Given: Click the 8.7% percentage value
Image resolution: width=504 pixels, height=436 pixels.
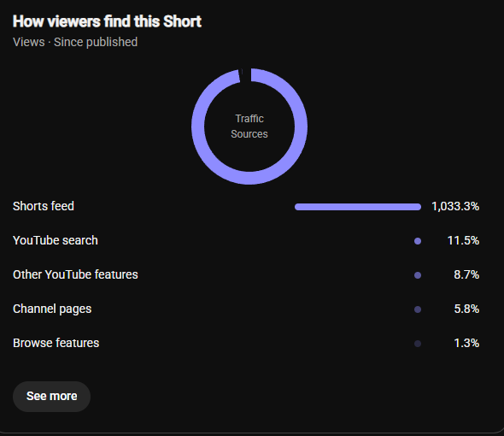Looking at the screenshot, I should pos(466,274).
